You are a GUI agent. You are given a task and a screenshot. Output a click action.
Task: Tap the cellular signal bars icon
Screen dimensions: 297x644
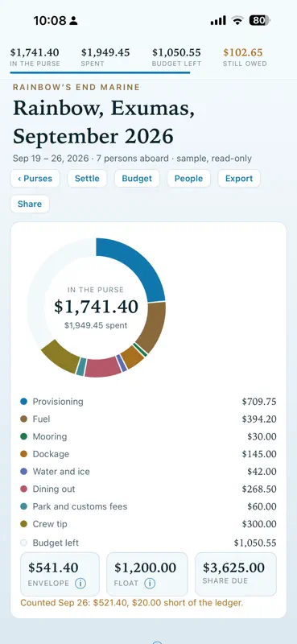click(218, 21)
